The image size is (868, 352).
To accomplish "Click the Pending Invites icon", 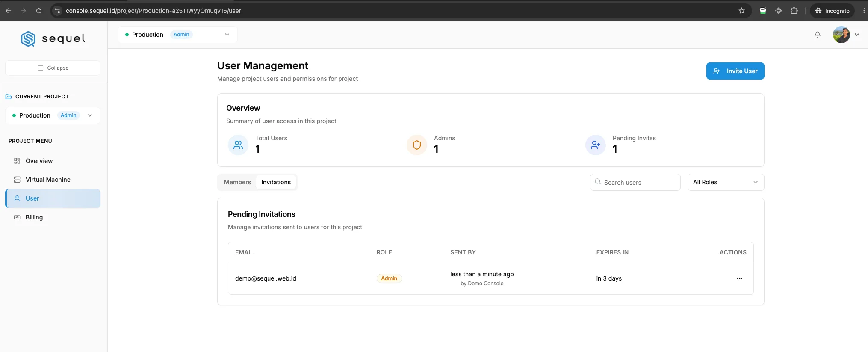I will [x=596, y=145].
